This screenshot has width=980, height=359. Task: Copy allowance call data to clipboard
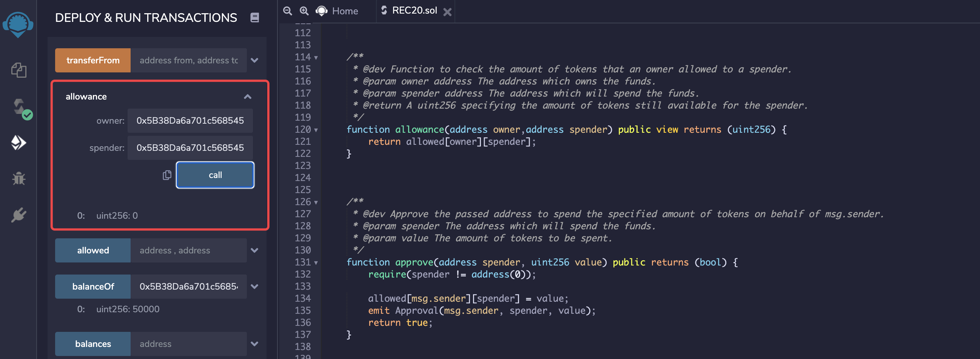pyautogui.click(x=167, y=175)
